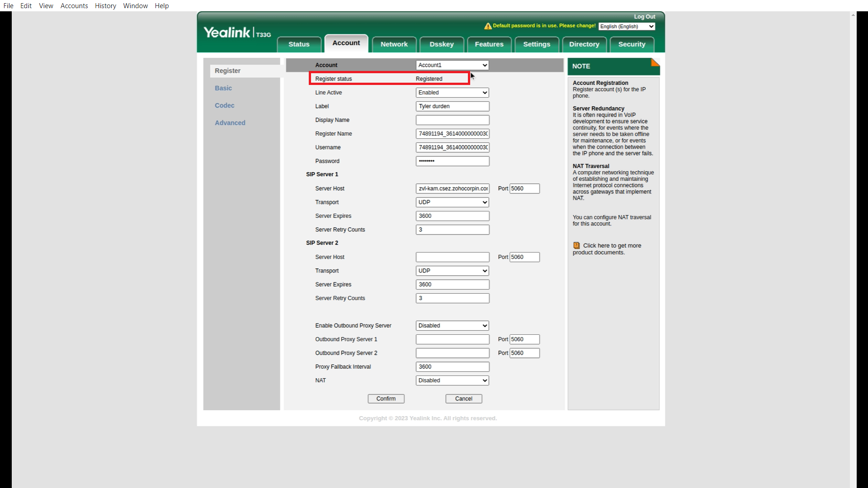Click the product documents help icon
This screenshot has height=488, width=868.
click(576, 245)
